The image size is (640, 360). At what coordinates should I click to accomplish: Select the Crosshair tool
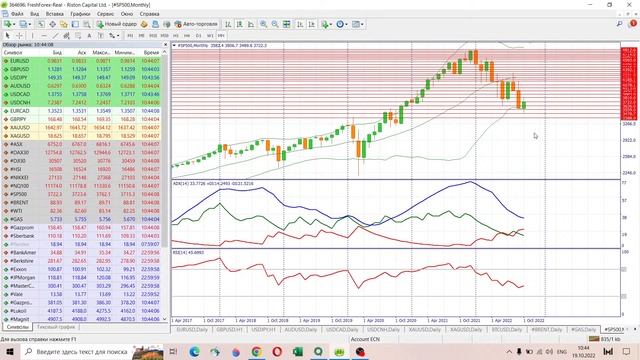[19, 36]
